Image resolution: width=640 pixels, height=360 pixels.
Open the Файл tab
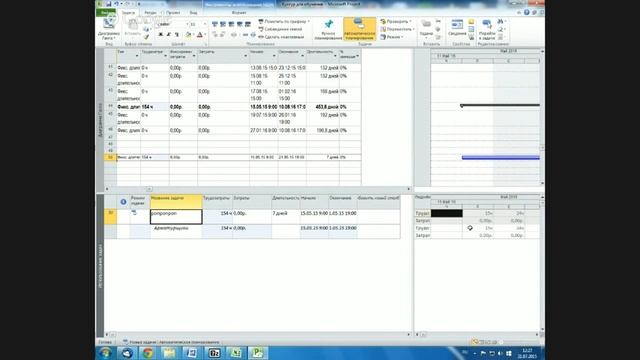click(106, 13)
